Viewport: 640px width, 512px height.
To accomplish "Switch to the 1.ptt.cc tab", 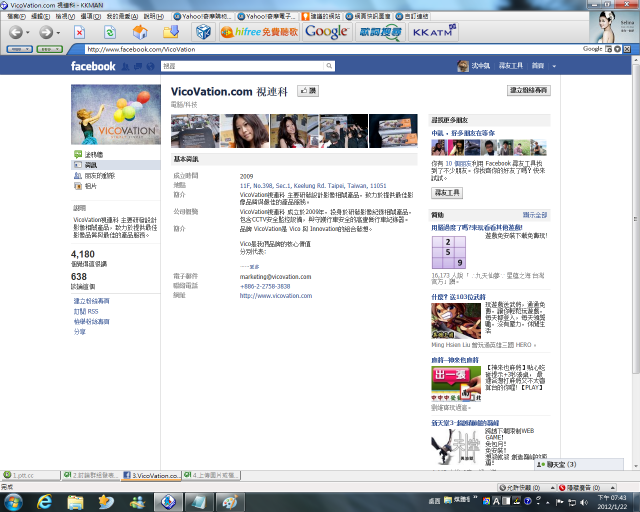I will click(30, 475).
